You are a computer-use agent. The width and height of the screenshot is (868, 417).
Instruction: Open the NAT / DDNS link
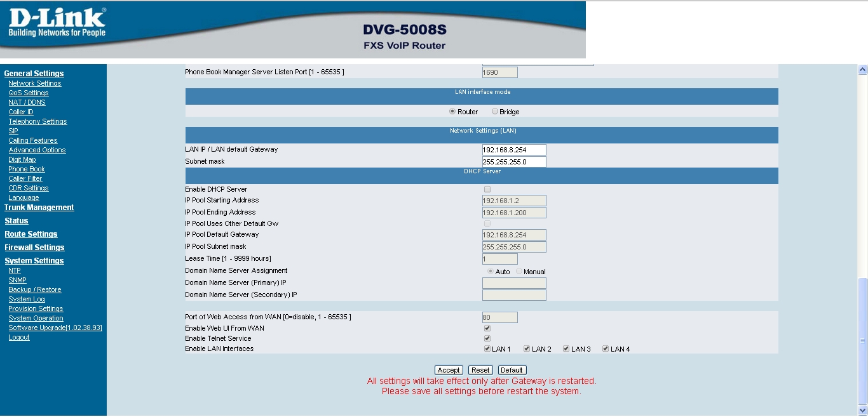tap(27, 102)
